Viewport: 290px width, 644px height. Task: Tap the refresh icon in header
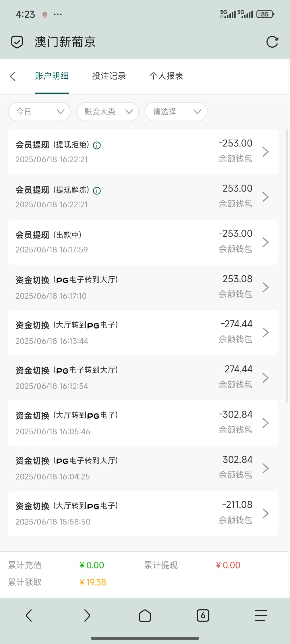click(272, 42)
